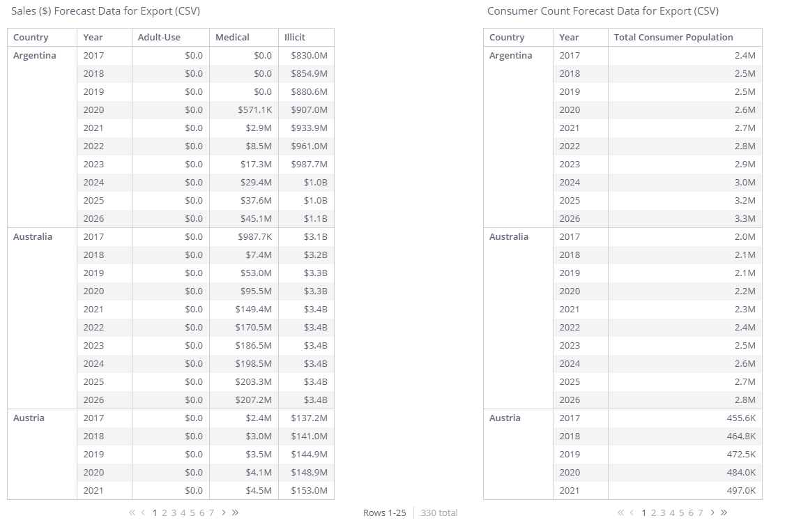The height and width of the screenshot is (532, 794).
Task: Click the Total Consumer Population column header
Action: pos(673,38)
